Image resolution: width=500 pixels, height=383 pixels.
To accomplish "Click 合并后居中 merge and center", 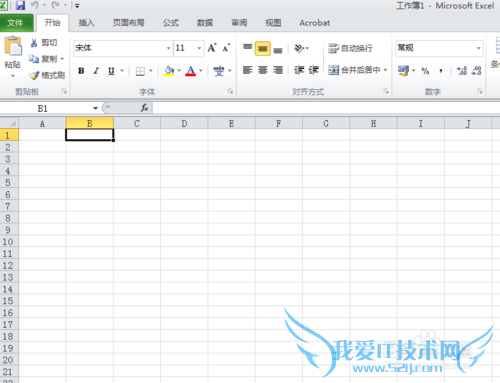I will tap(354, 70).
